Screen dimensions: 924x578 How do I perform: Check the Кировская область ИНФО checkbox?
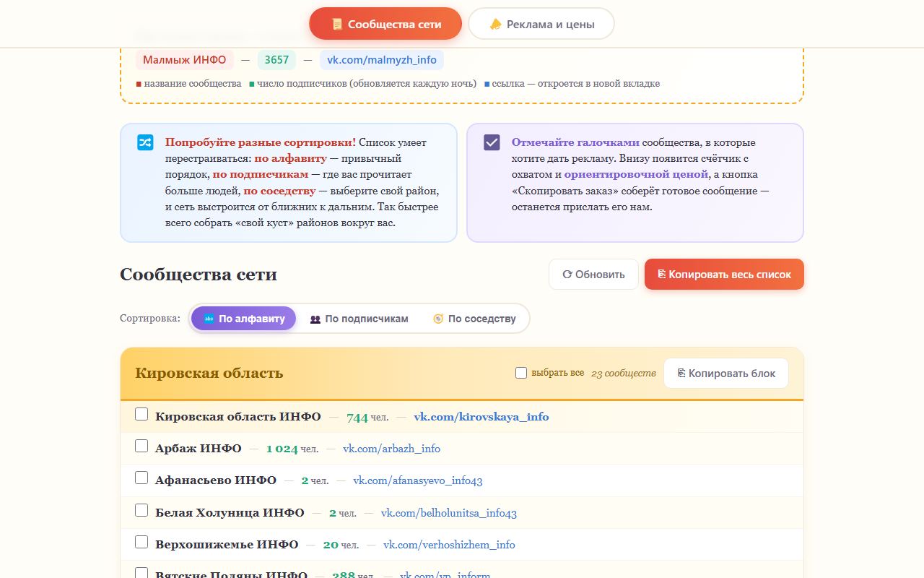[141, 414]
